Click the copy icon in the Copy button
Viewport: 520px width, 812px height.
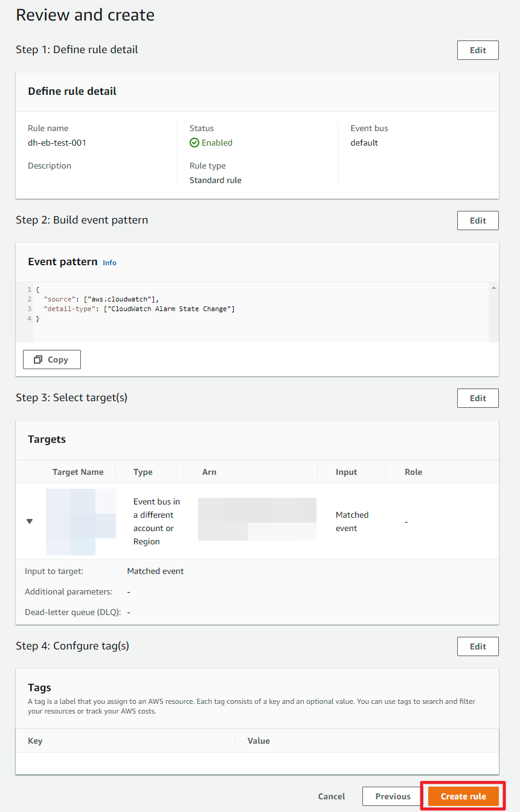click(x=38, y=359)
